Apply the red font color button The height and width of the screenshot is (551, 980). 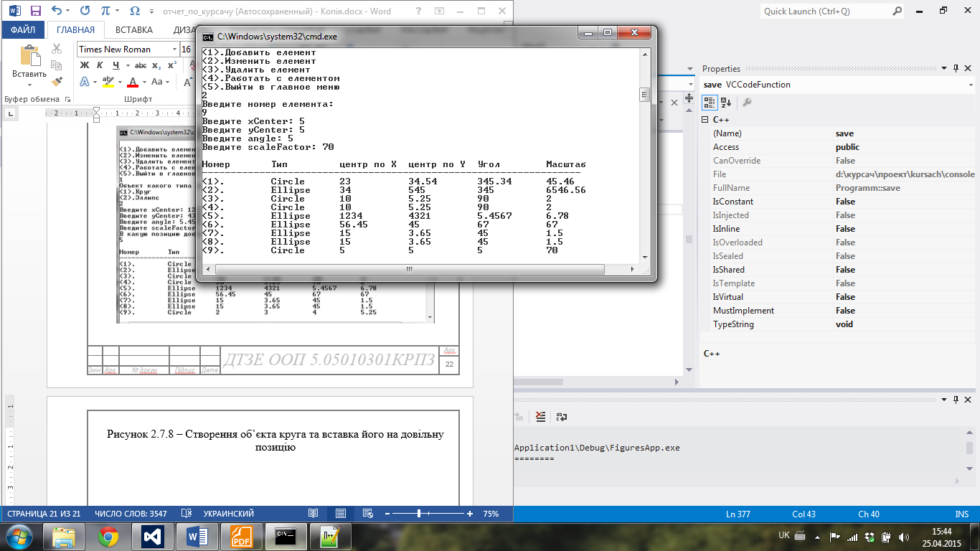tap(132, 82)
